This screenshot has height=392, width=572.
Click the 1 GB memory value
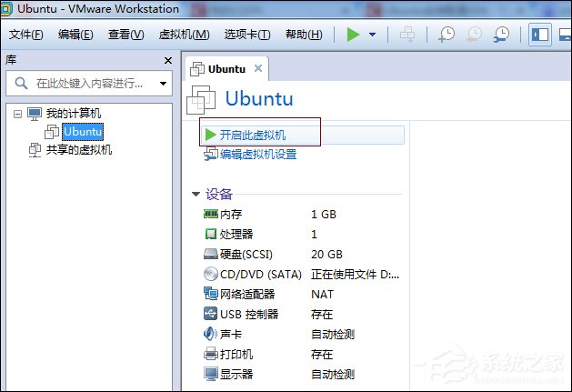324,215
